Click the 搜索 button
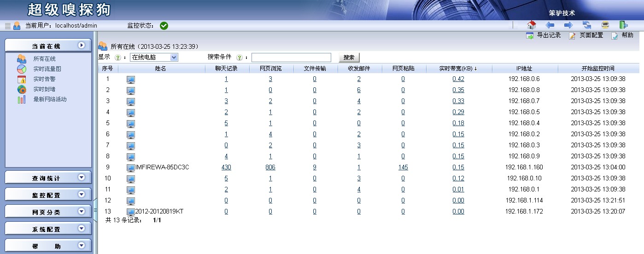The image size is (644, 254). (349, 58)
